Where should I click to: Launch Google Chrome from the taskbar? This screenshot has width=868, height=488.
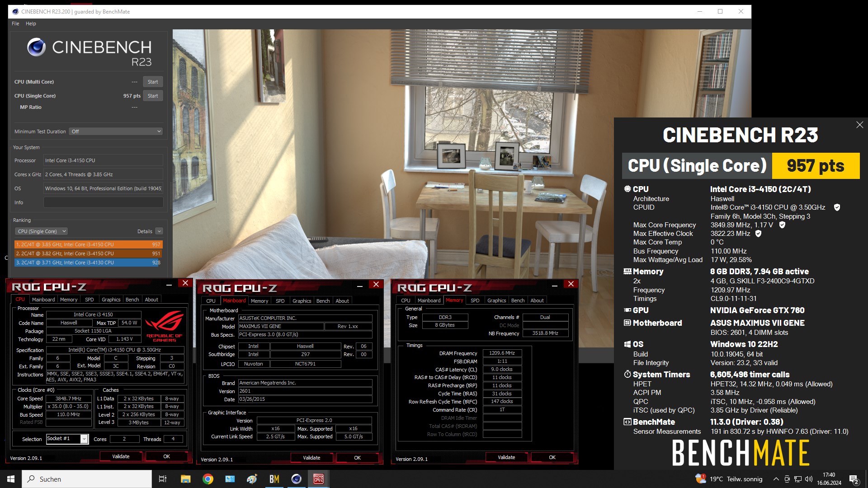tap(208, 479)
